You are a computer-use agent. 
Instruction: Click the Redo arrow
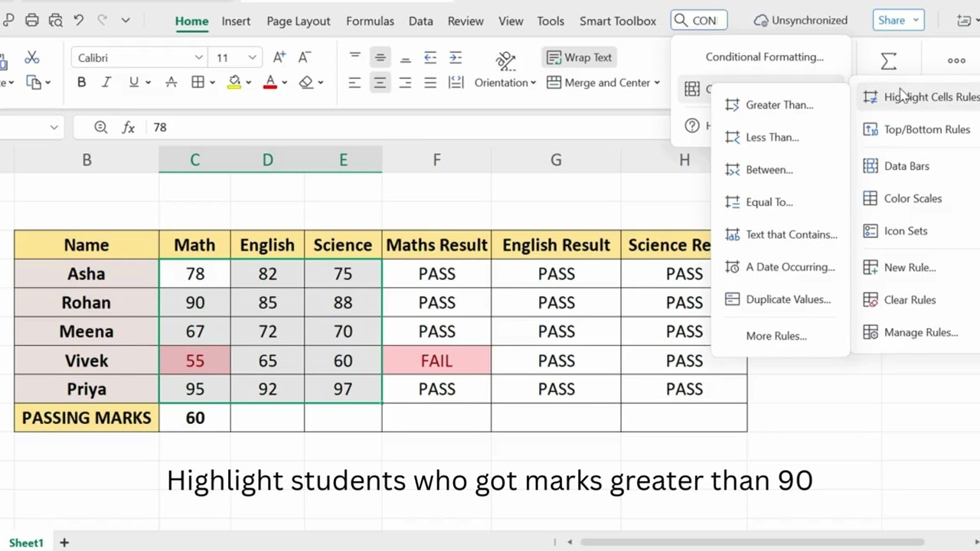(103, 21)
